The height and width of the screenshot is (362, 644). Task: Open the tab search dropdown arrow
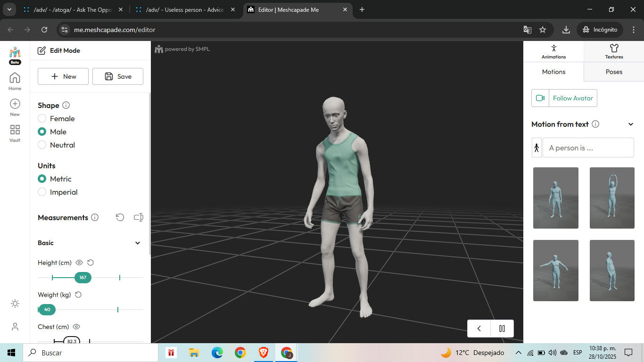pos(9,9)
